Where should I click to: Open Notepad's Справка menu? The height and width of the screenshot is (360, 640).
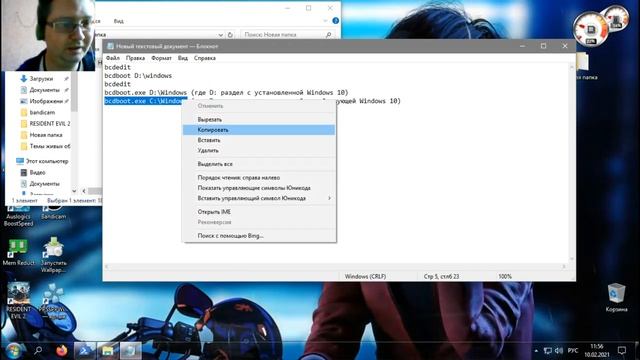[x=204, y=58]
